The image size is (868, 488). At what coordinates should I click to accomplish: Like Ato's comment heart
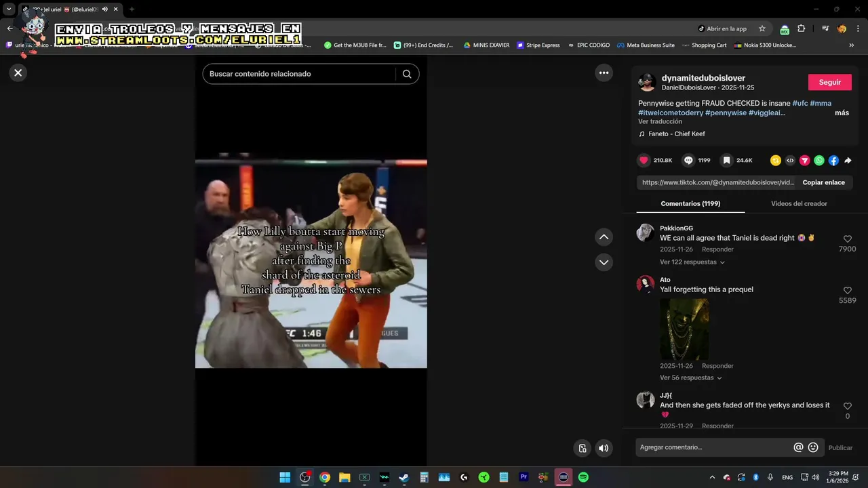click(x=848, y=291)
